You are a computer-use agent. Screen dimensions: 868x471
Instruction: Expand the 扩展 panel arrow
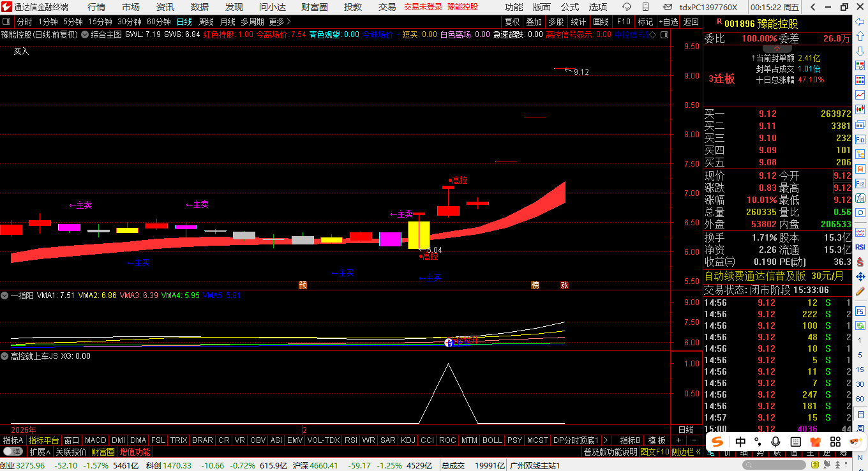[x=40, y=451]
